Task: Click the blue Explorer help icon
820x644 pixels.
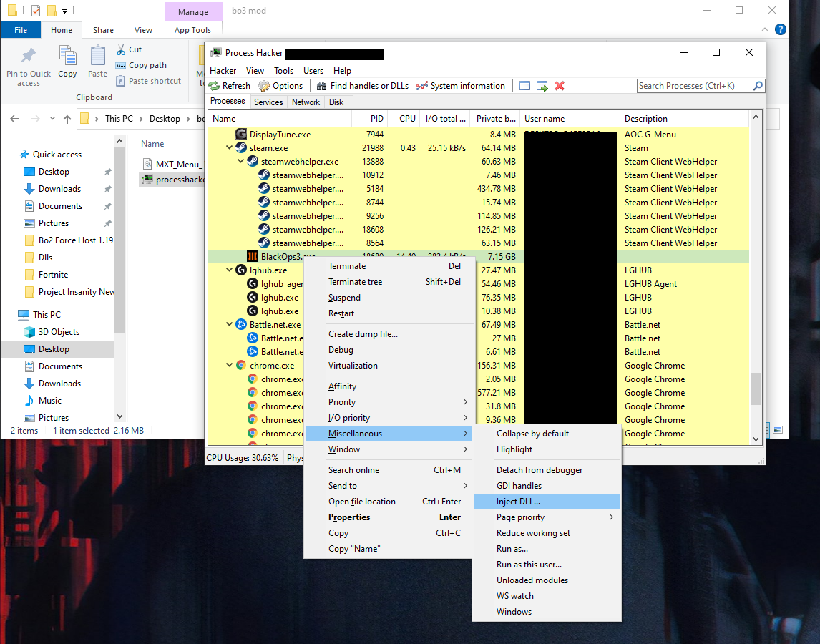Action: pyautogui.click(x=781, y=29)
